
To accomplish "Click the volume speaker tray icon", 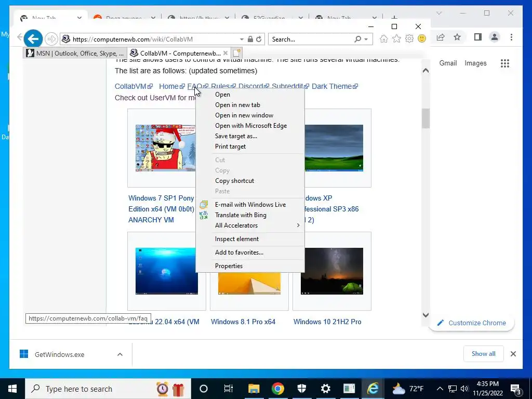I will (464, 389).
